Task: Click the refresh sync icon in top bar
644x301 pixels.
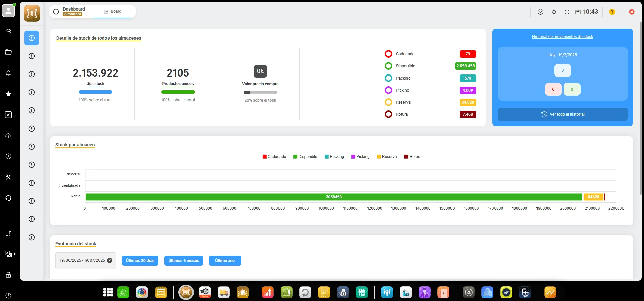Action: [x=554, y=12]
